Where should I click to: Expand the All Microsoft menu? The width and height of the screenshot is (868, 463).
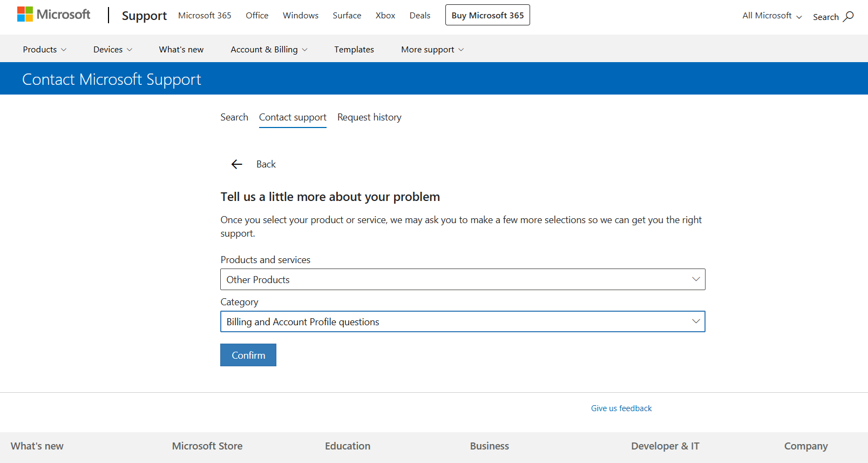[772, 16]
